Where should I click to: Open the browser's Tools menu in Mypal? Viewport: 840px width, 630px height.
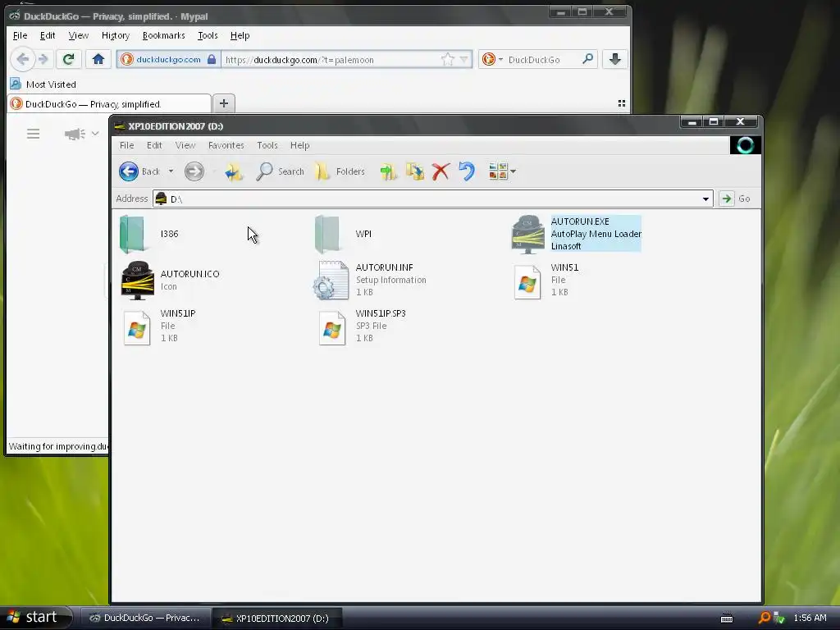pyautogui.click(x=208, y=35)
